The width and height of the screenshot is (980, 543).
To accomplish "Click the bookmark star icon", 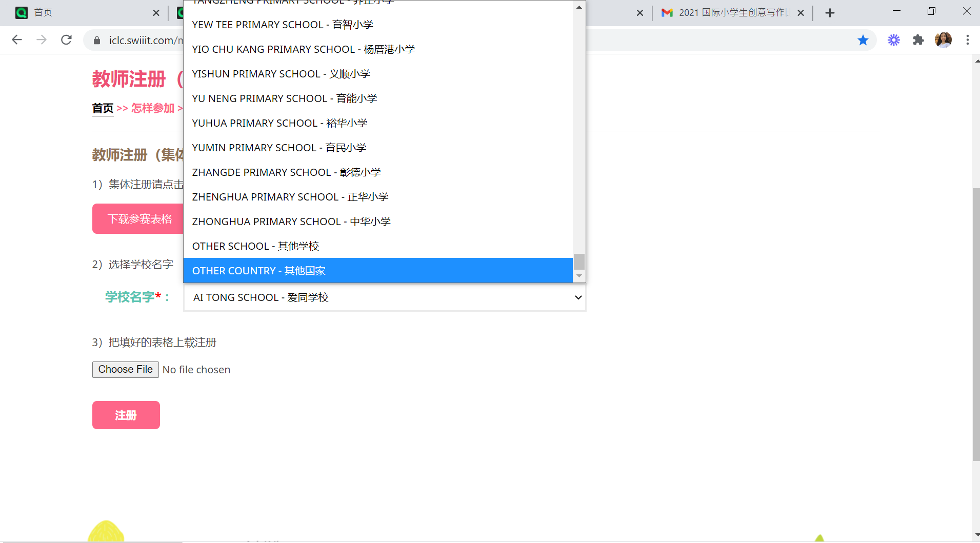I will tap(863, 40).
